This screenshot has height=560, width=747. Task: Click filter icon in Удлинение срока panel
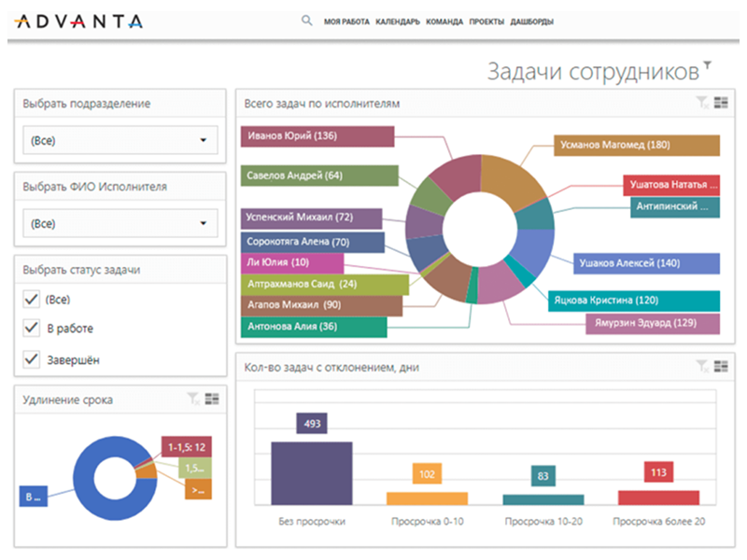point(192,399)
